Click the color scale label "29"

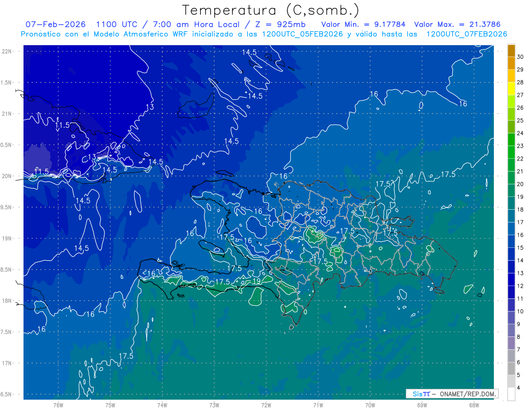coord(520,70)
